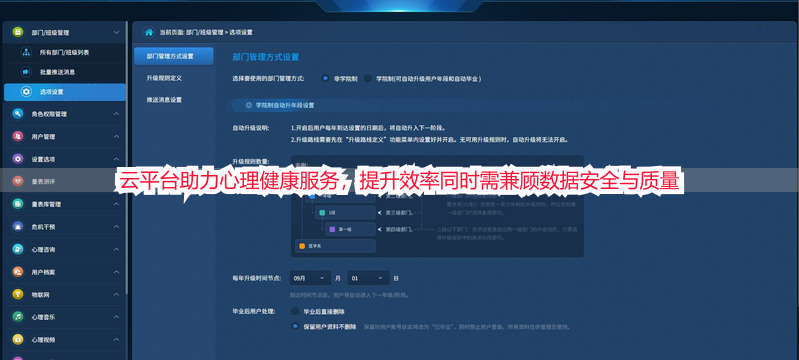799x360 pixels.
Task: Click the 用户管理 icon
Action: (18, 137)
